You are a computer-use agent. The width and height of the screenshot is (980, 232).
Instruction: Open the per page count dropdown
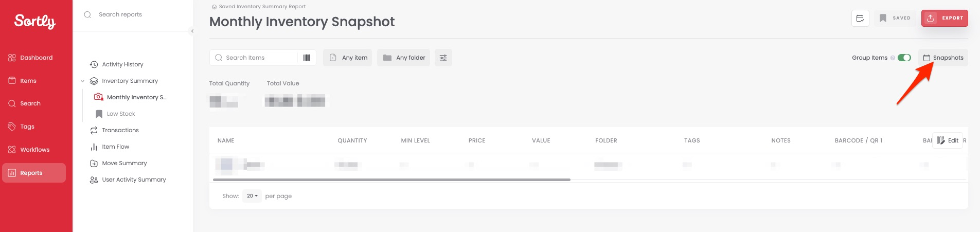(x=252, y=196)
